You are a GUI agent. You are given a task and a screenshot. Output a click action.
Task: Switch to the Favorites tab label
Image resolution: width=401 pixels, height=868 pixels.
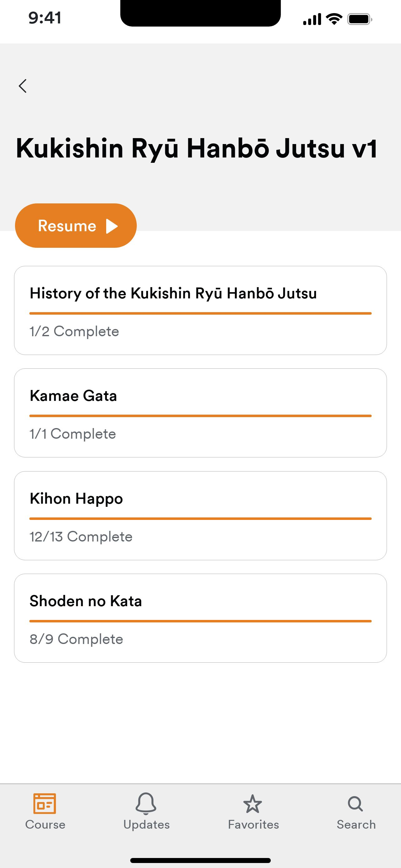point(253,824)
